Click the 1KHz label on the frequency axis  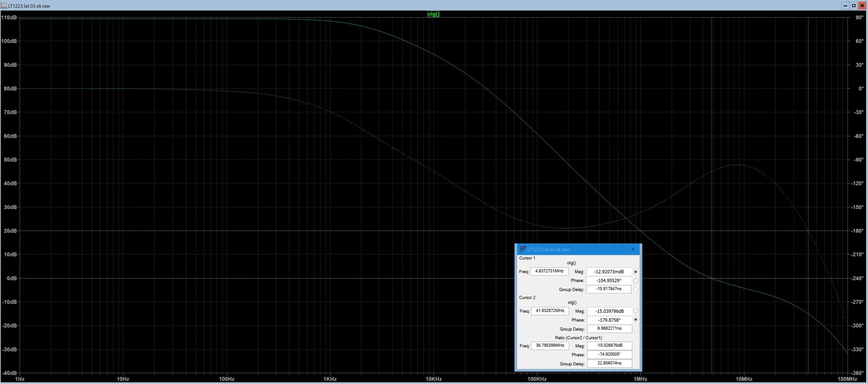pos(330,379)
